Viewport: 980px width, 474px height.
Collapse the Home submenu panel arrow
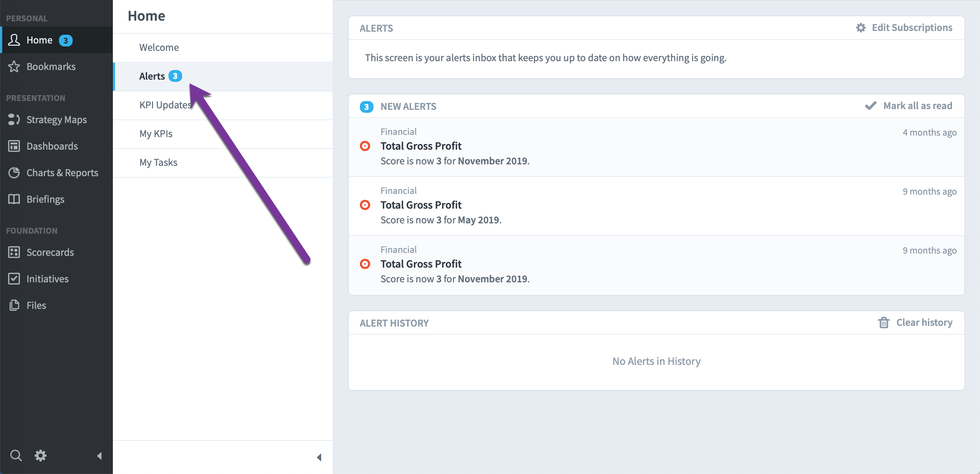(319, 457)
